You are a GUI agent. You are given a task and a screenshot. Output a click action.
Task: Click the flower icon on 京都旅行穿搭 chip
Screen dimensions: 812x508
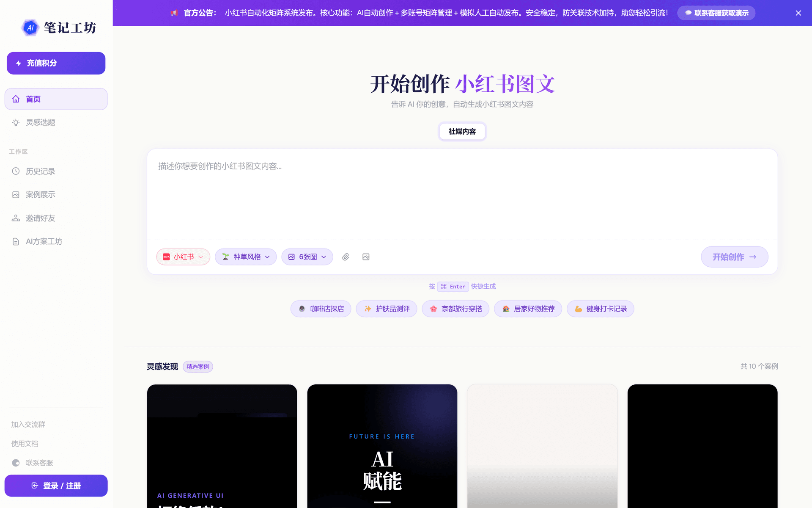pos(433,309)
